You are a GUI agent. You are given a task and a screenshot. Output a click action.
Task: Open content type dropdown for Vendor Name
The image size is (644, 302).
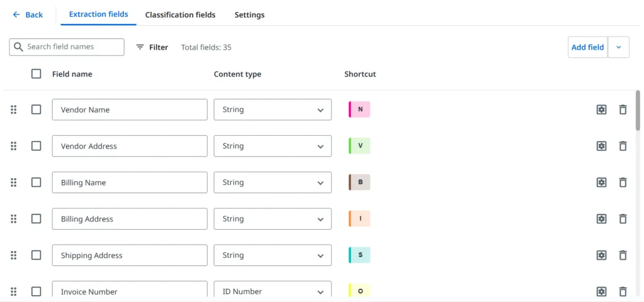click(273, 109)
